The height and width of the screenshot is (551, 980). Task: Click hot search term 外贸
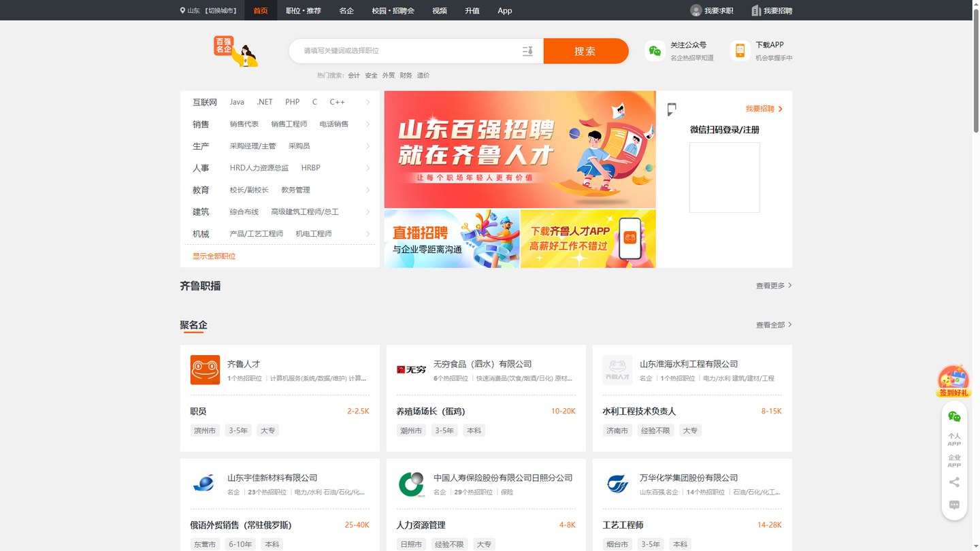click(x=389, y=76)
